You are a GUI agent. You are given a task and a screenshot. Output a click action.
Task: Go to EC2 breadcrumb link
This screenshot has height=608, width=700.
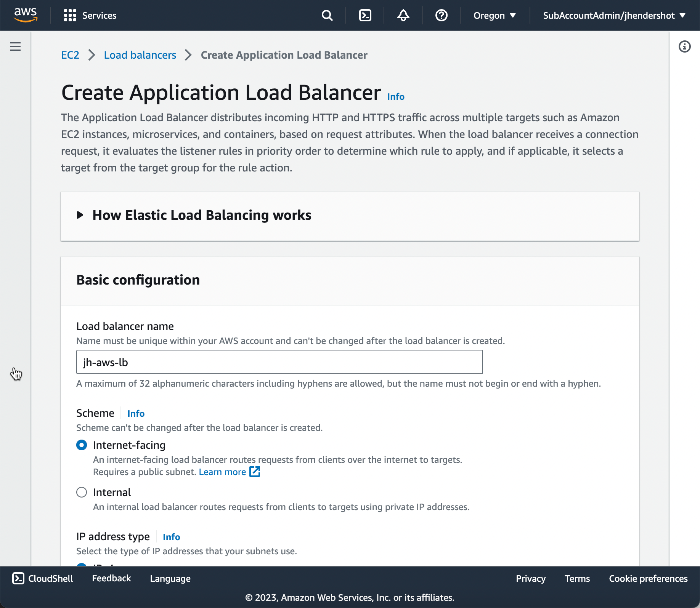pyautogui.click(x=70, y=55)
